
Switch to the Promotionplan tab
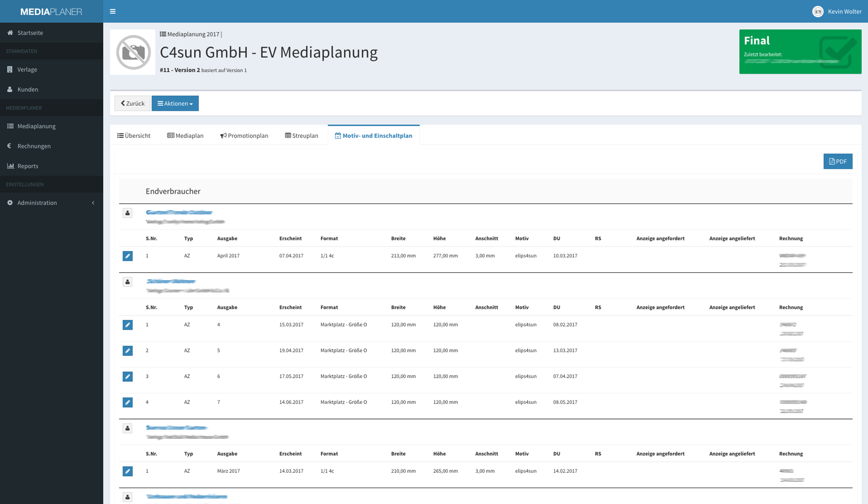244,135
